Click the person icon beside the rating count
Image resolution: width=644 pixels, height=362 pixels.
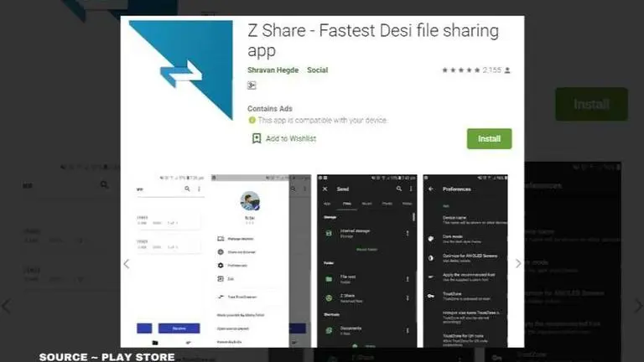[507, 70]
